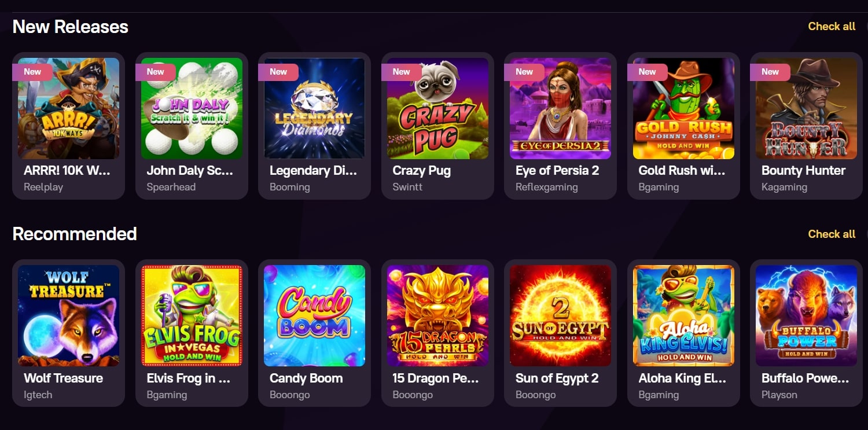This screenshot has width=868, height=430.
Task: Check all New Releases games
Action: (832, 27)
